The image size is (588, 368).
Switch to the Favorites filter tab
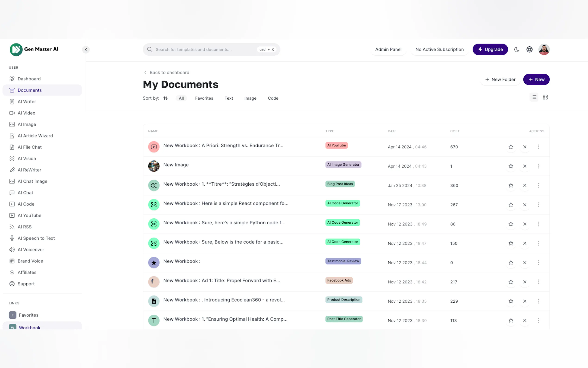point(204,98)
